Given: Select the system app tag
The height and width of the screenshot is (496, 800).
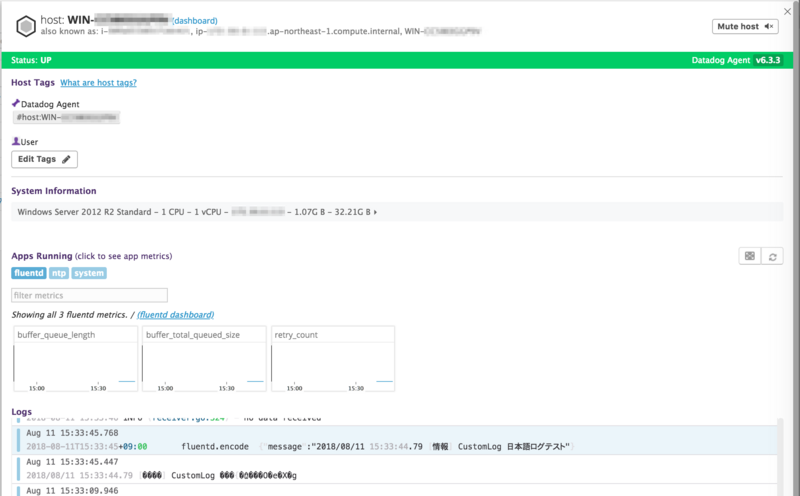Looking at the screenshot, I should pyautogui.click(x=89, y=273).
